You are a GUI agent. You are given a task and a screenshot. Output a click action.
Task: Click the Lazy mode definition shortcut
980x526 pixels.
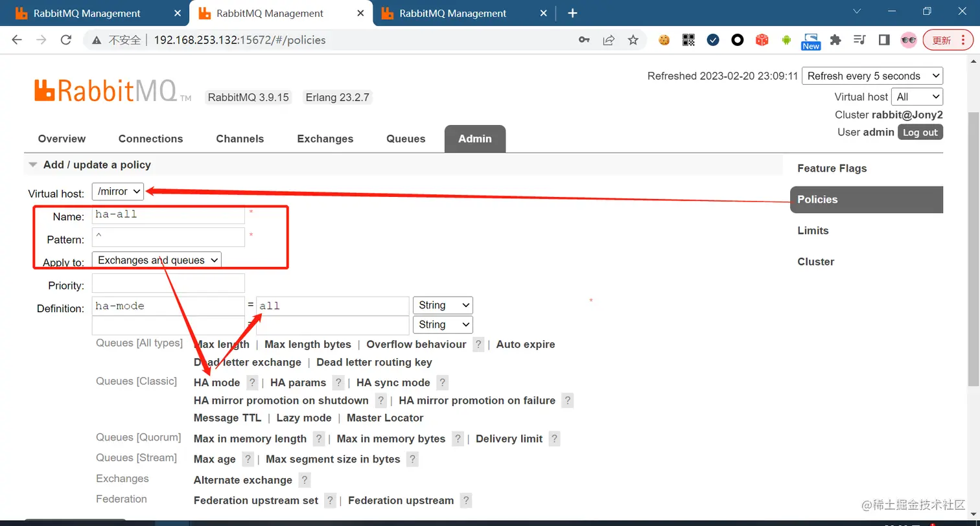point(304,418)
